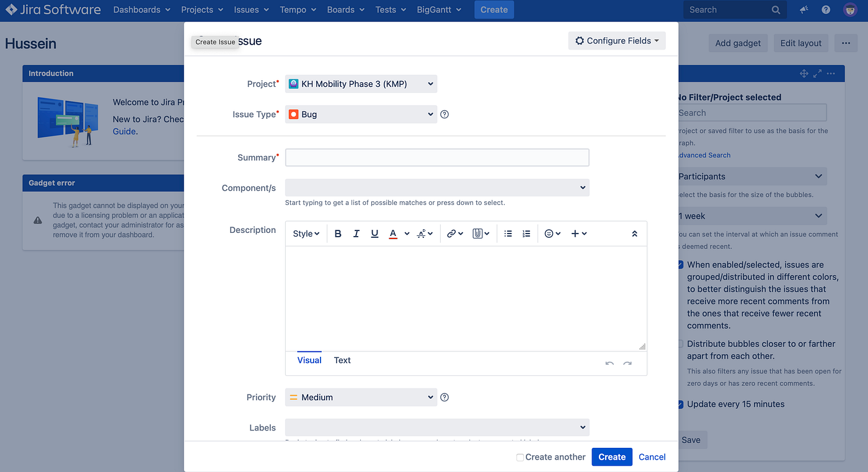Create a bulleted list in the Description
Screen dimensions: 868x472
coord(508,234)
